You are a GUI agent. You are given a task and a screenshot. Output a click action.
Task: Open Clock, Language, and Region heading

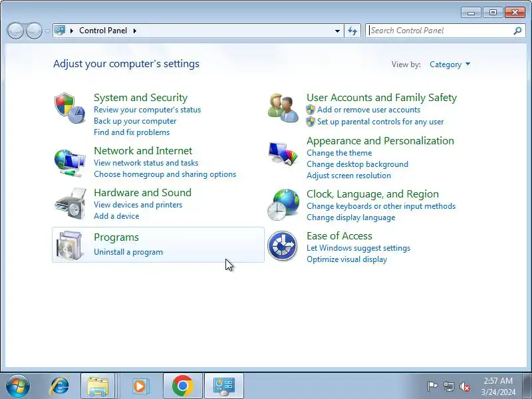click(x=372, y=194)
